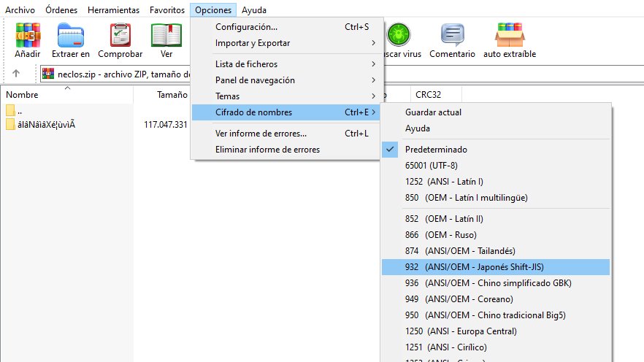This screenshot has height=362, width=644.
Task: Choose 866 OEM Ruso encoding
Action: pyautogui.click(x=496, y=235)
